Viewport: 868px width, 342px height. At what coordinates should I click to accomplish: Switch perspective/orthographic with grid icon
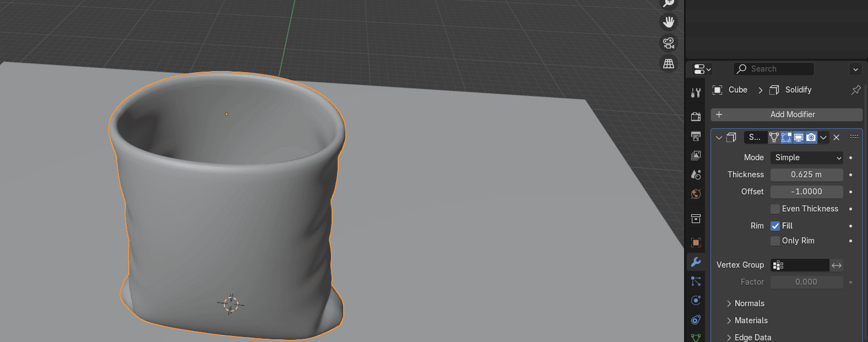(x=669, y=64)
